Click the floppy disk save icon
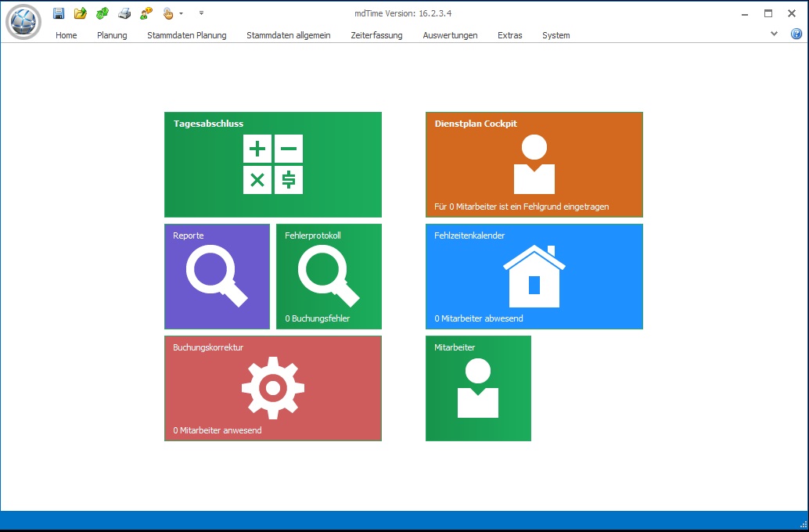Viewport: 809px width, 532px height. (59, 13)
